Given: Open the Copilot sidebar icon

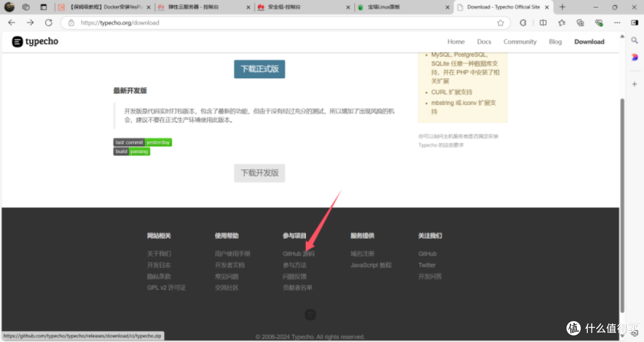Looking at the screenshot, I should (634, 57).
